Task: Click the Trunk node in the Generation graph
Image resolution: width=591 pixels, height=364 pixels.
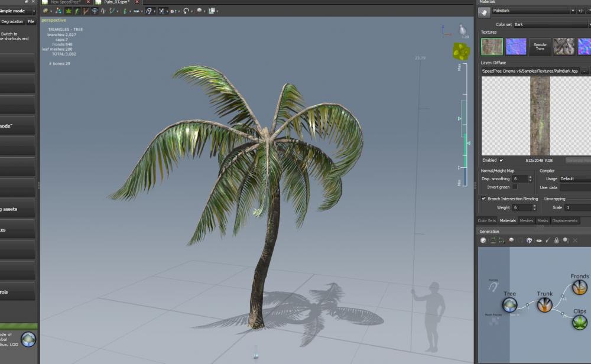Action: click(x=544, y=304)
